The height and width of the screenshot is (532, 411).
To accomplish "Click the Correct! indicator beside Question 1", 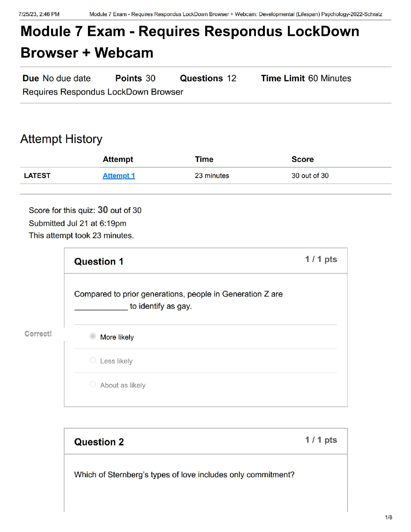I will tap(38, 334).
